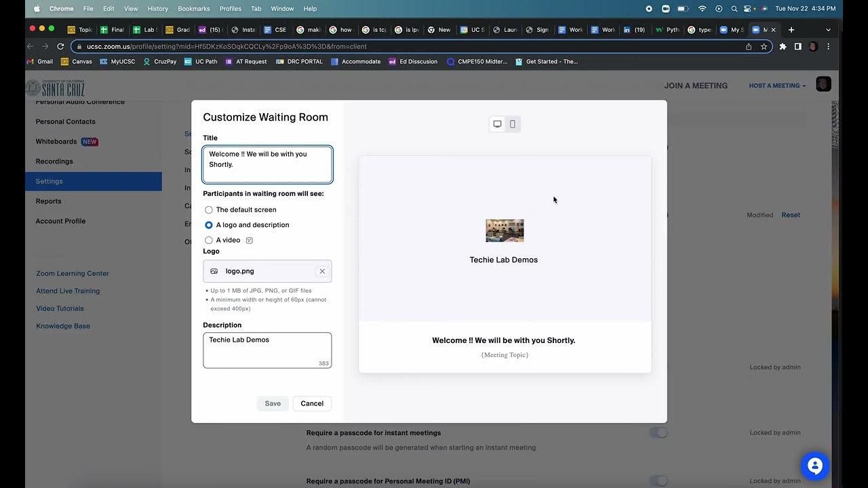Open Wi-Fi status in menu bar
Viewport: 868px width, 488px height.
coord(702,9)
